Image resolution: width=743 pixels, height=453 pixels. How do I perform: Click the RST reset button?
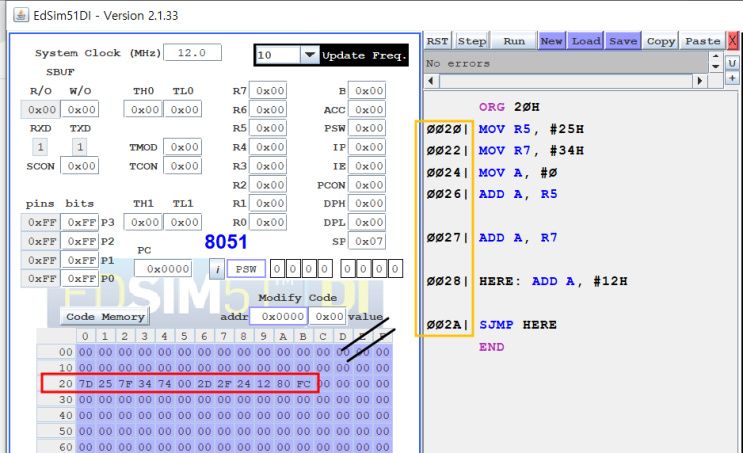coord(437,41)
